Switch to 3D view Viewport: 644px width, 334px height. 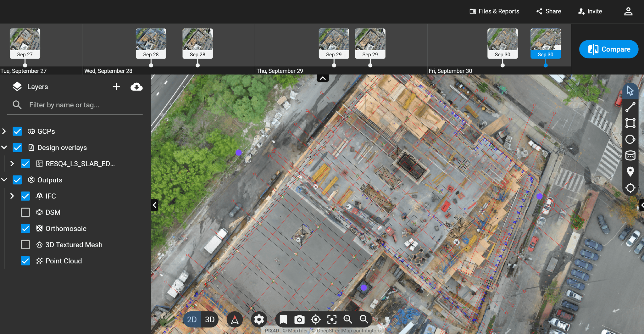(210, 320)
